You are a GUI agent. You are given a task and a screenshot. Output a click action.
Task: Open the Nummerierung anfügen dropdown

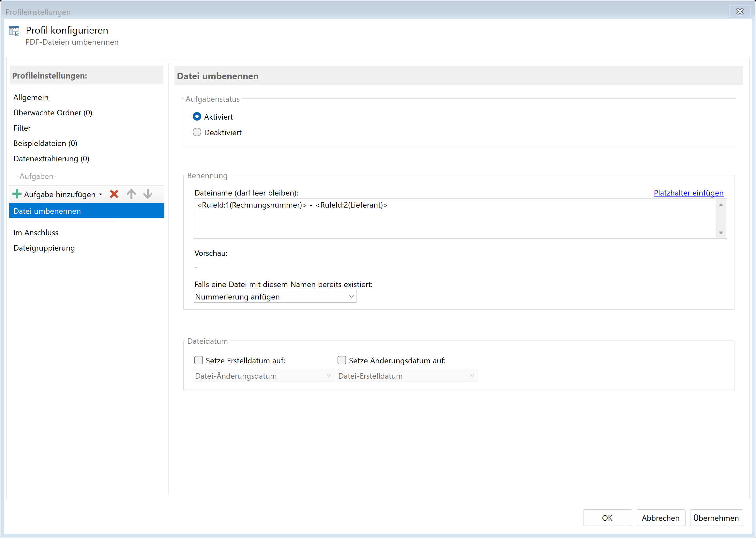tap(275, 297)
